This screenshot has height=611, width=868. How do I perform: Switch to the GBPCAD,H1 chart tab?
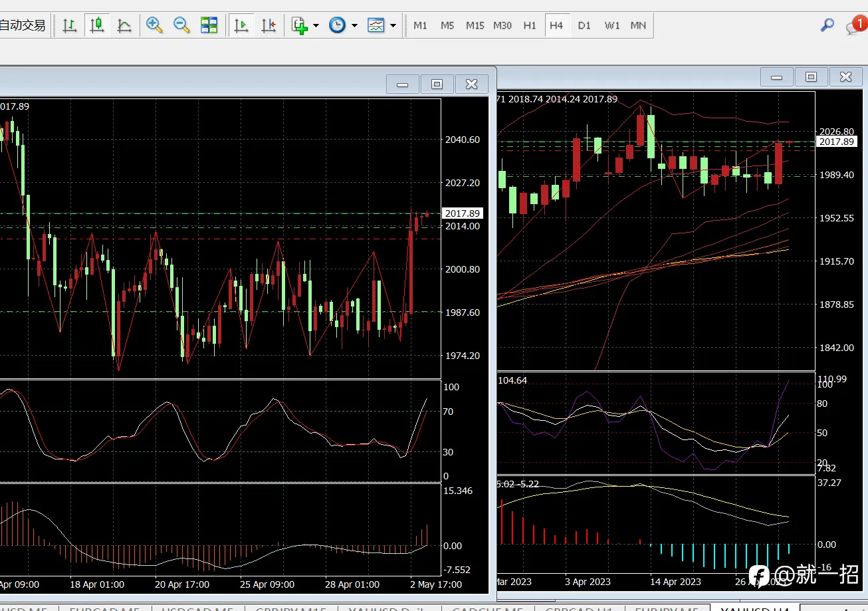pyautogui.click(x=578, y=608)
